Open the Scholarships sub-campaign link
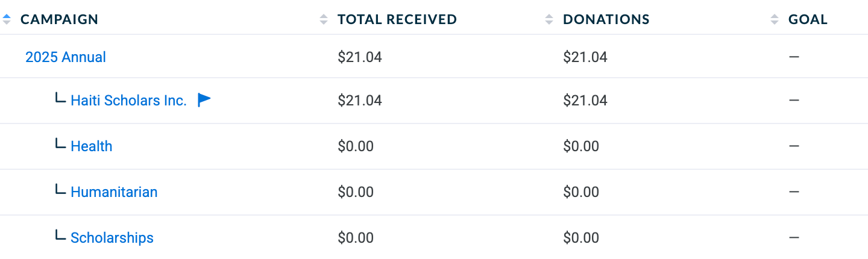868x259 pixels. 112,238
